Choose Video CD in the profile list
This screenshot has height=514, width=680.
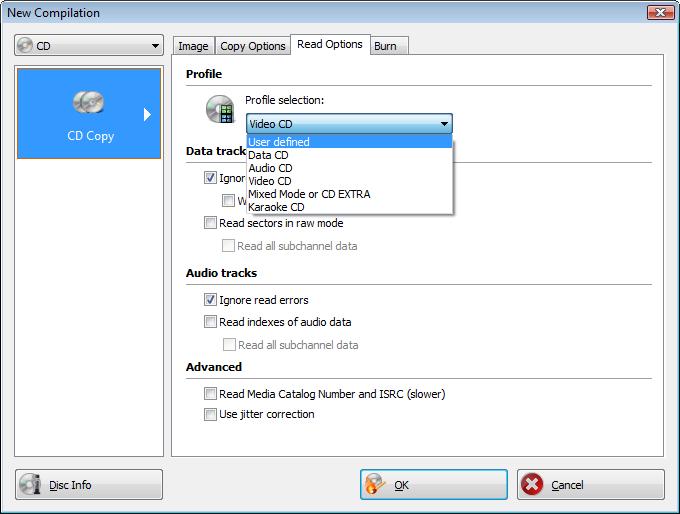[349, 181]
